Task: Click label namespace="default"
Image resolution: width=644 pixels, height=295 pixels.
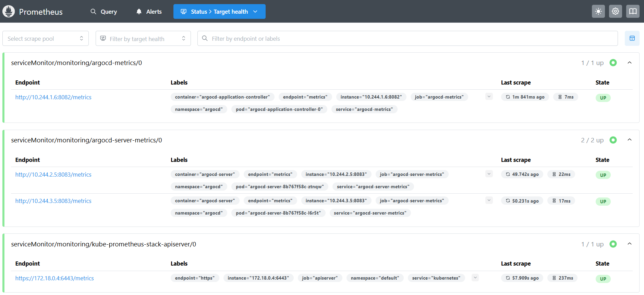Action: pyautogui.click(x=375, y=278)
